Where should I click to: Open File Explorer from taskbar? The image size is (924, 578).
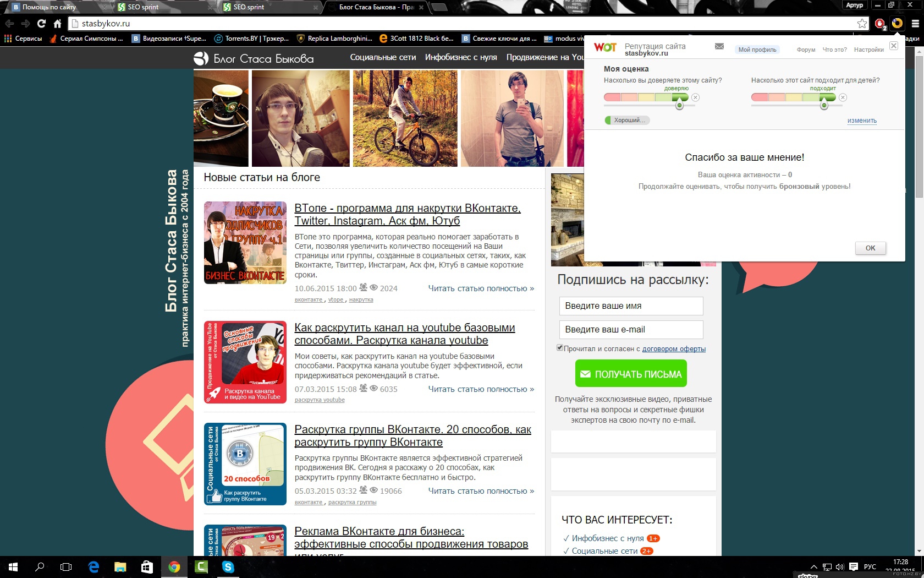(x=120, y=567)
